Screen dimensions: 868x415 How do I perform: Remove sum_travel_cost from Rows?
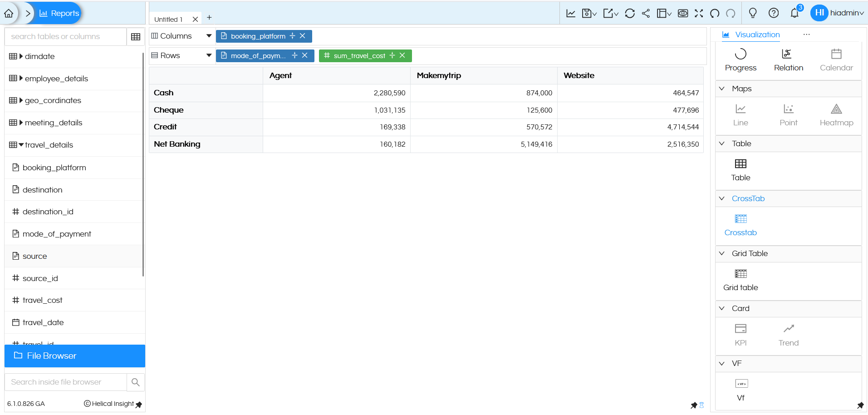pos(402,55)
